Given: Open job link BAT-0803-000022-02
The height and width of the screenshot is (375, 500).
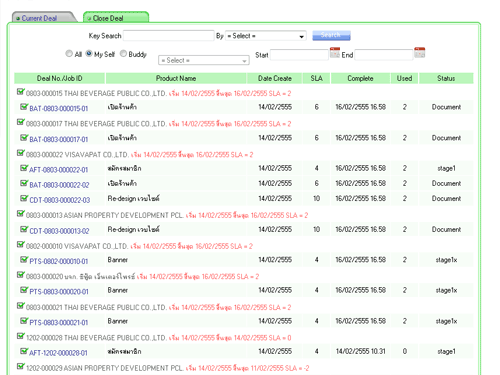Looking at the screenshot, I should click(59, 185).
